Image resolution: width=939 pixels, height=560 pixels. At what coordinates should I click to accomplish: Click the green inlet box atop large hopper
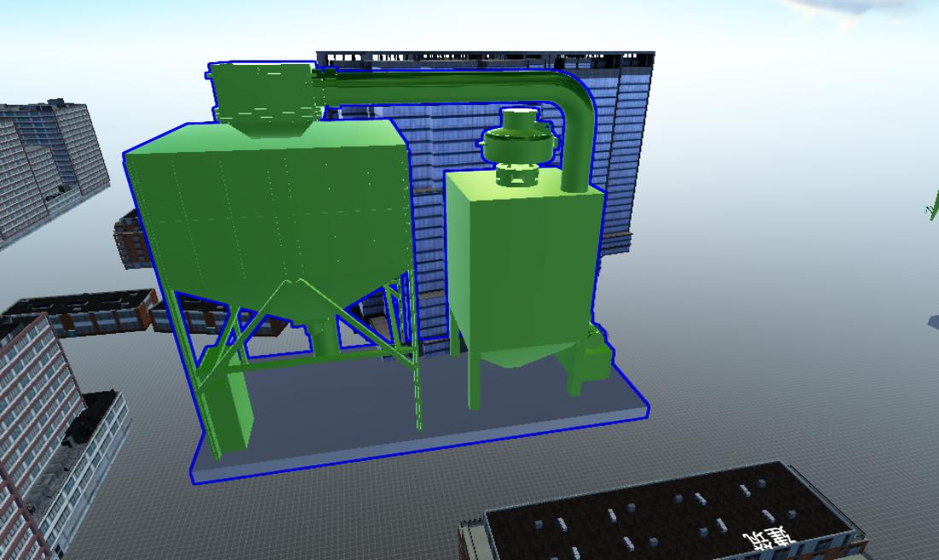pos(265,96)
